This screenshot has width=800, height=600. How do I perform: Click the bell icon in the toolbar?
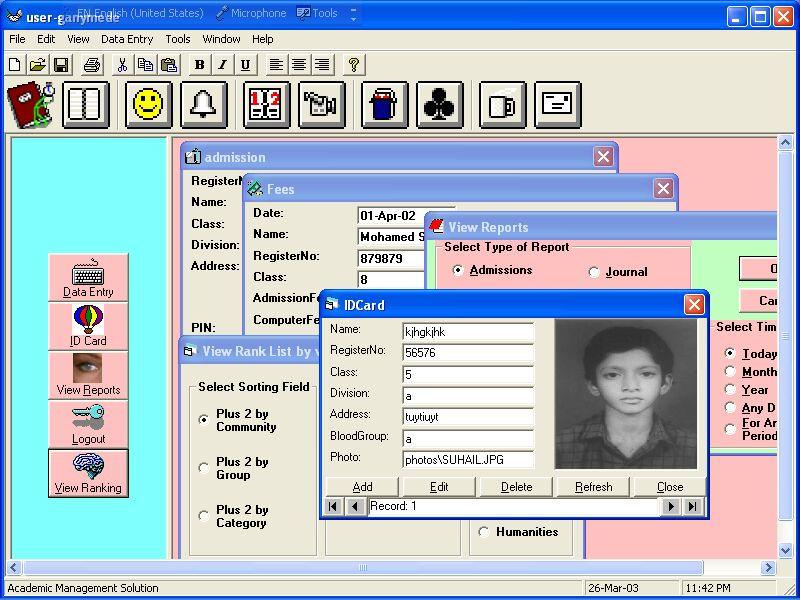[204, 104]
